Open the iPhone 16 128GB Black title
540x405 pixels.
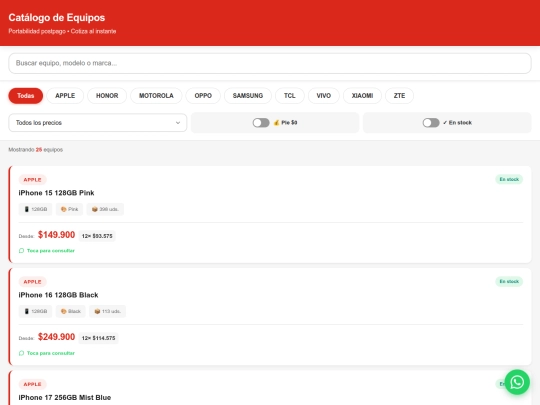(x=59, y=295)
